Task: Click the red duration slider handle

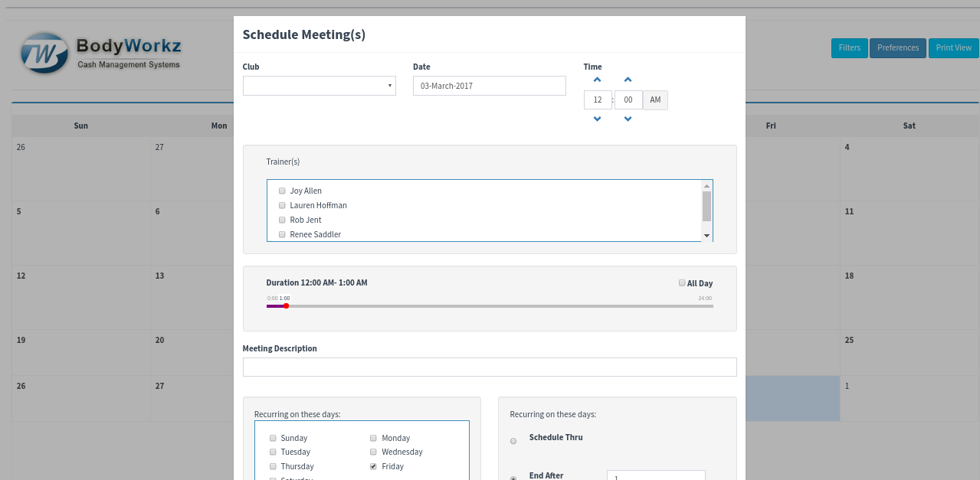Action: coord(286,306)
